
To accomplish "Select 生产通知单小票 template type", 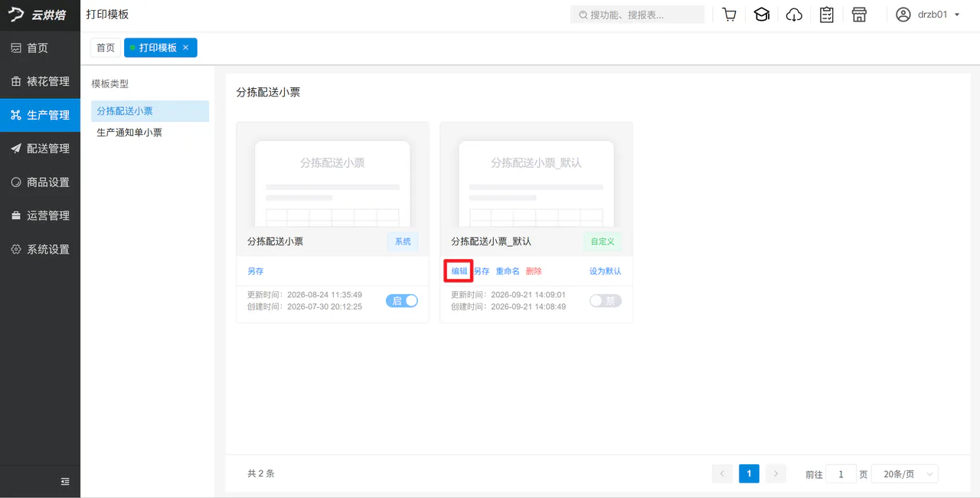I will (150, 133).
